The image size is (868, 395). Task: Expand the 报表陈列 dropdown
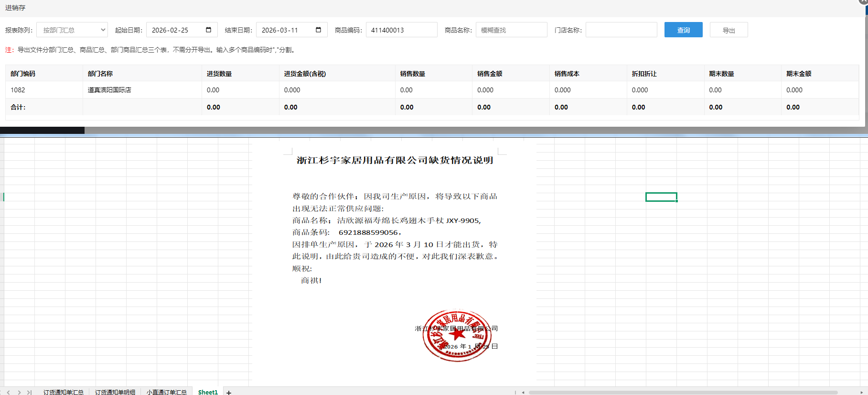point(72,30)
